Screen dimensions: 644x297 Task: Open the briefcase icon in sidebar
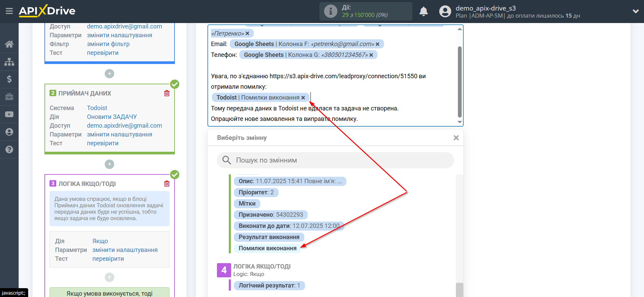point(9,97)
